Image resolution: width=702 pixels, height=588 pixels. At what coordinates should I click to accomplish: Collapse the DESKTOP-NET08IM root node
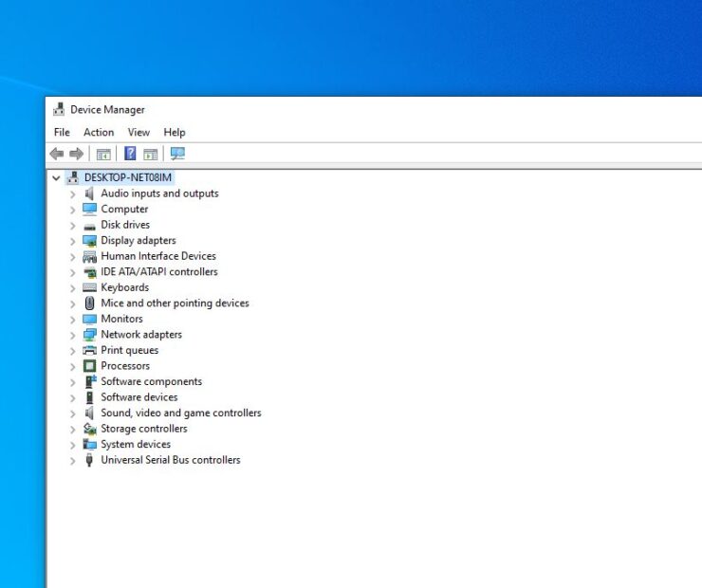[x=56, y=178]
